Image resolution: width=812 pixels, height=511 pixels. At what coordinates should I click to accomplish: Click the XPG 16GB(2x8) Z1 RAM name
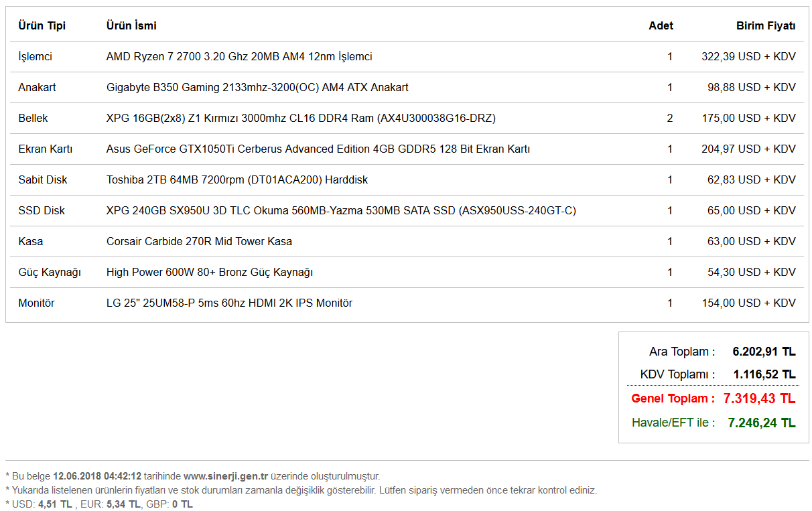click(301, 119)
